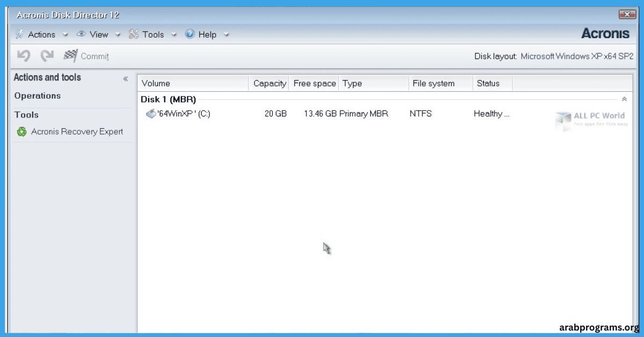
Task: Sort by the Free space column header
Action: point(314,83)
